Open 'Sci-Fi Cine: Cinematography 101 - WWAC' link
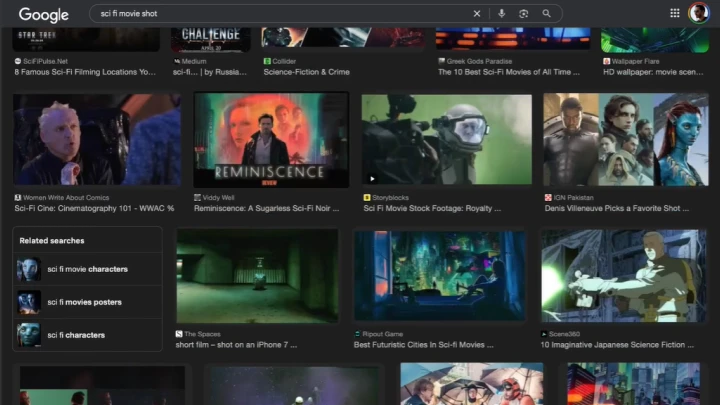Viewport: 720px width, 405px height. point(94,208)
